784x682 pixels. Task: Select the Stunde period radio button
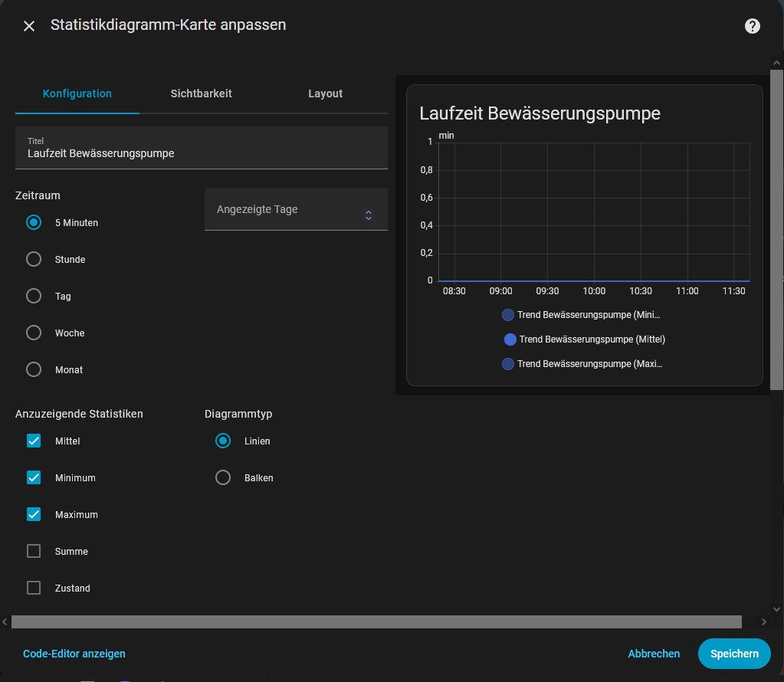(34, 260)
